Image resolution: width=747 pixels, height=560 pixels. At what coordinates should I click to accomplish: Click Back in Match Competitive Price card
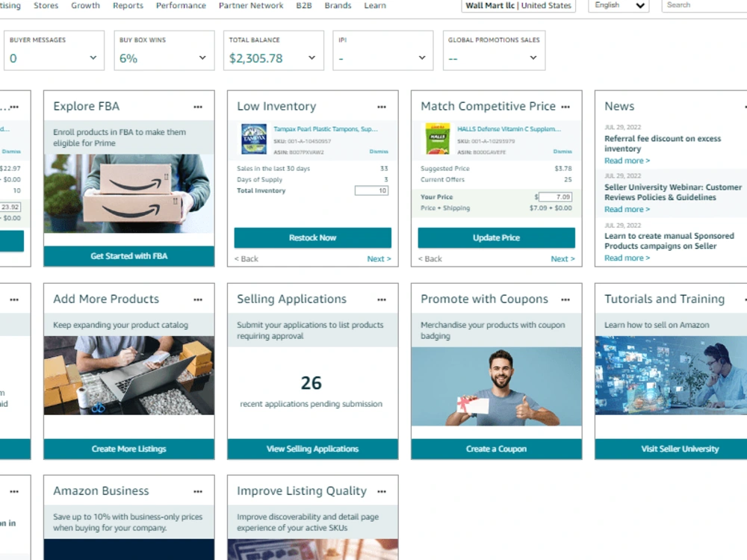tap(430, 258)
